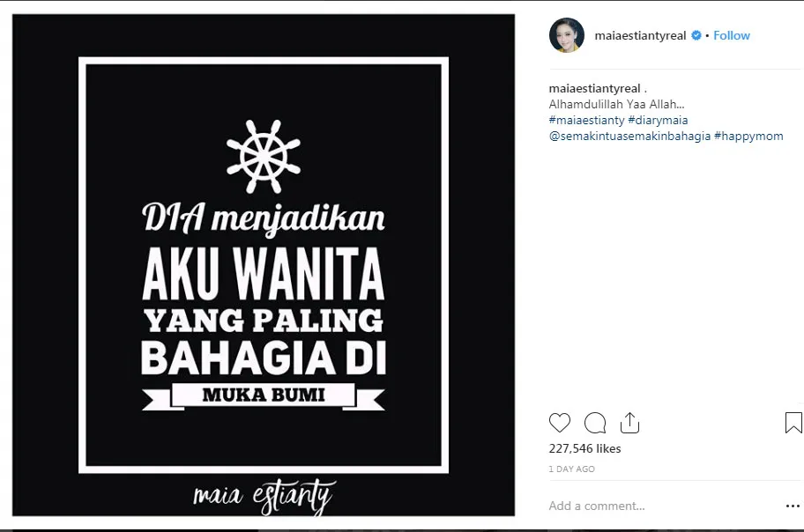Click the blue verified badge icon

[x=696, y=35]
